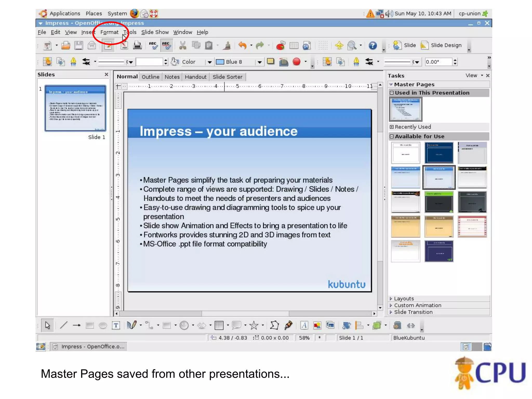The height and width of the screenshot is (399, 532).
Task: Run the spellcheck ABC icon
Action: click(153, 46)
